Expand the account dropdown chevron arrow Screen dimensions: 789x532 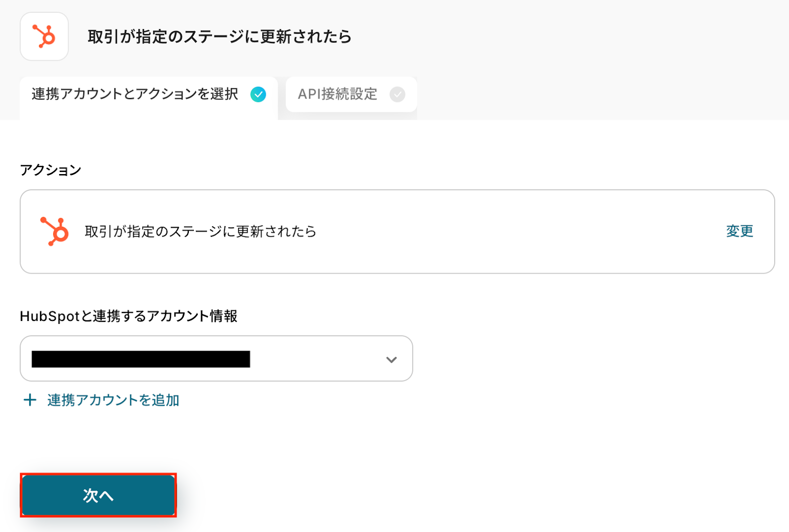point(391,359)
